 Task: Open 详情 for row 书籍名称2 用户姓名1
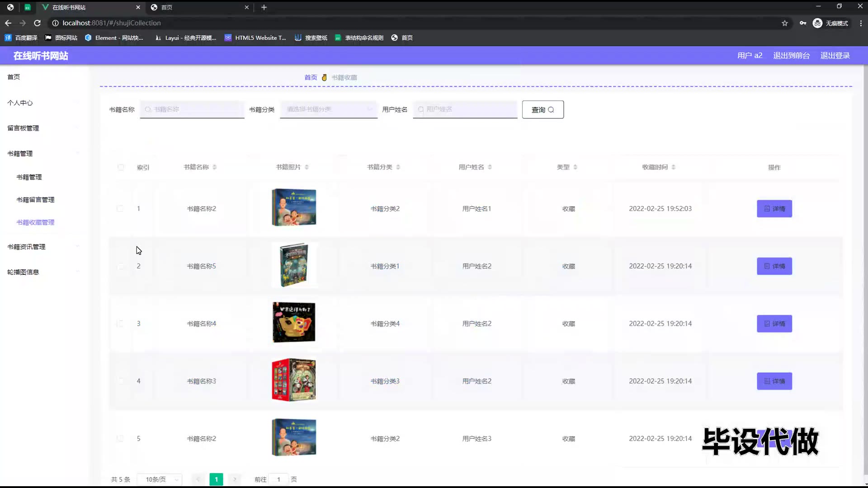(774, 209)
